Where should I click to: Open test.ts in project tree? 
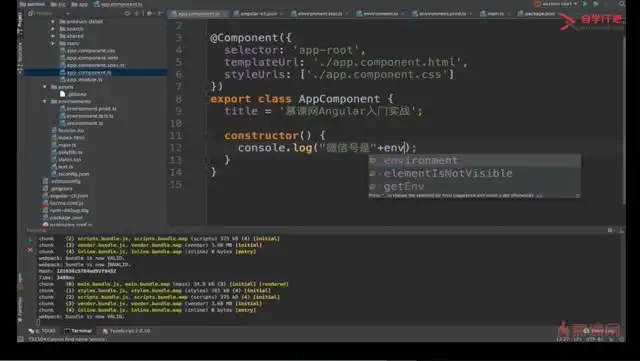(x=62, y=167)
